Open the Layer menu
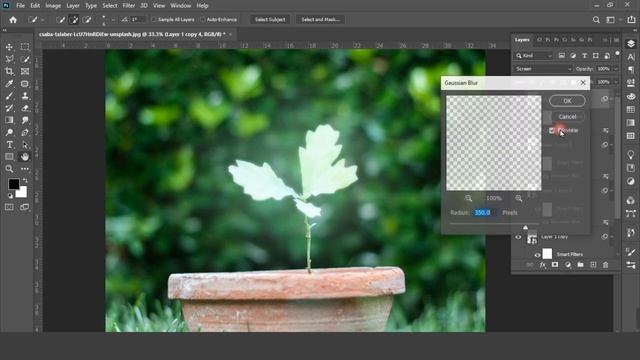Image resolution: width=640 pixels, height=360 pixels. pos(73,6)
